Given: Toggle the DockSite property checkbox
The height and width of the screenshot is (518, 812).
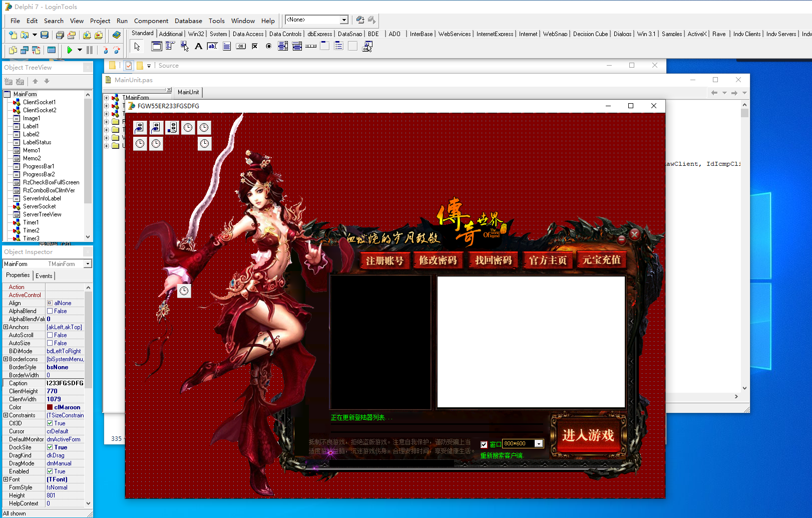Looking at the screenshot, I should (x=50, y=447).
